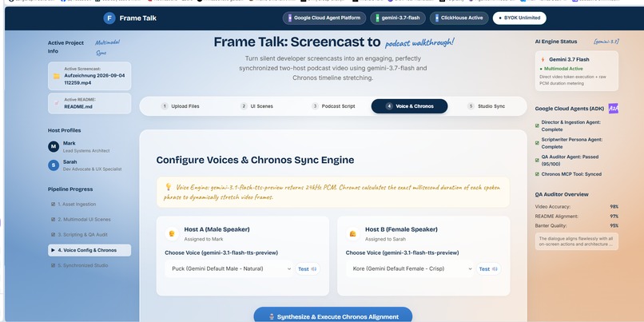Click the Frame Talk title in header
This screenshot has width=644, height=322.
[x=138, y=18]
